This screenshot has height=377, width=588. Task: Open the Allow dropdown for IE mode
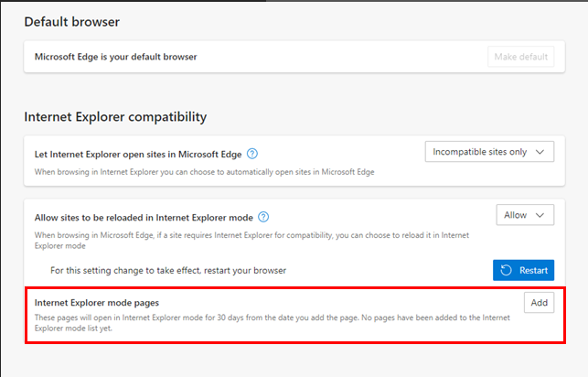coord(525,215)
